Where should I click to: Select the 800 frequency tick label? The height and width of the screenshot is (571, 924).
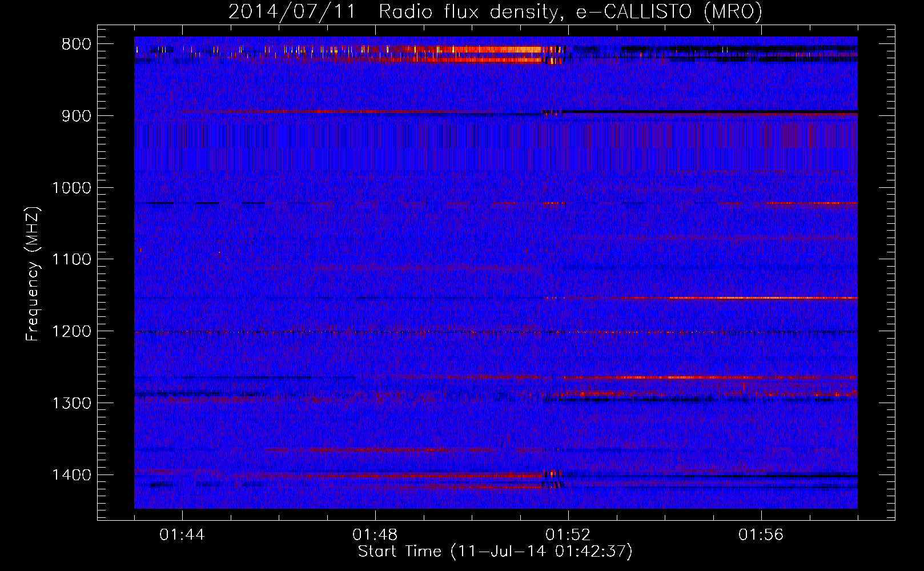(77, 45)
